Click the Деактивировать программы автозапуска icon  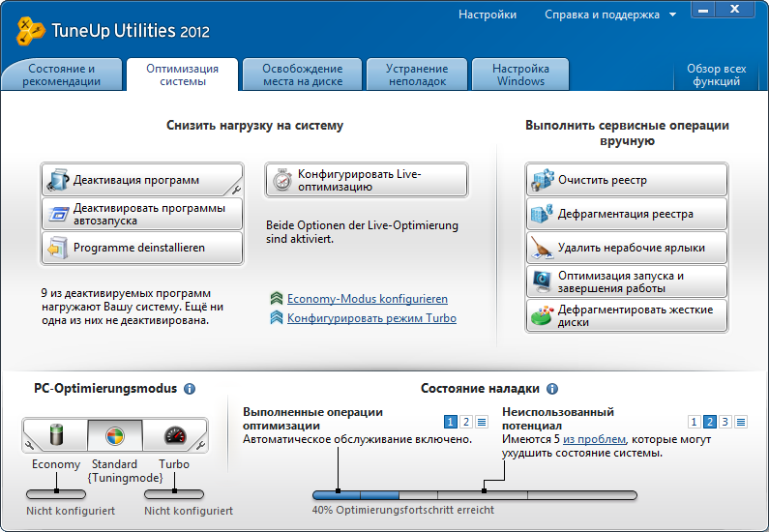58,215
